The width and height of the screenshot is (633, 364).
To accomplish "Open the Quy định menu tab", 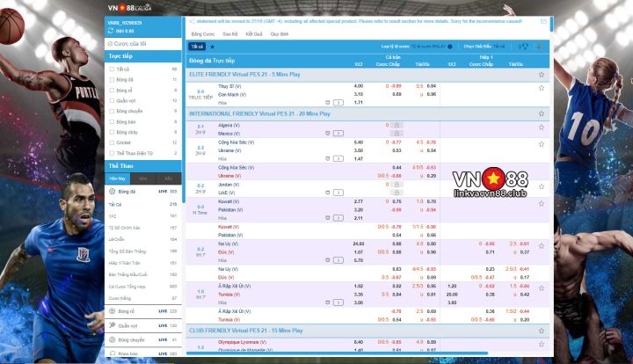I will click(279, 34).
